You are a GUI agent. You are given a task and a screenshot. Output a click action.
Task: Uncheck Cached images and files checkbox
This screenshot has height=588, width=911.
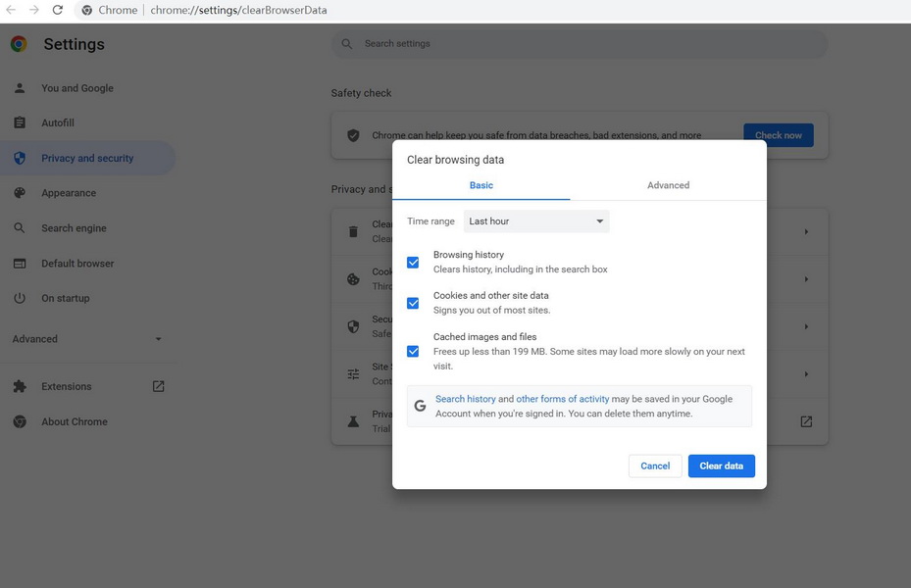tap(413, 351)
